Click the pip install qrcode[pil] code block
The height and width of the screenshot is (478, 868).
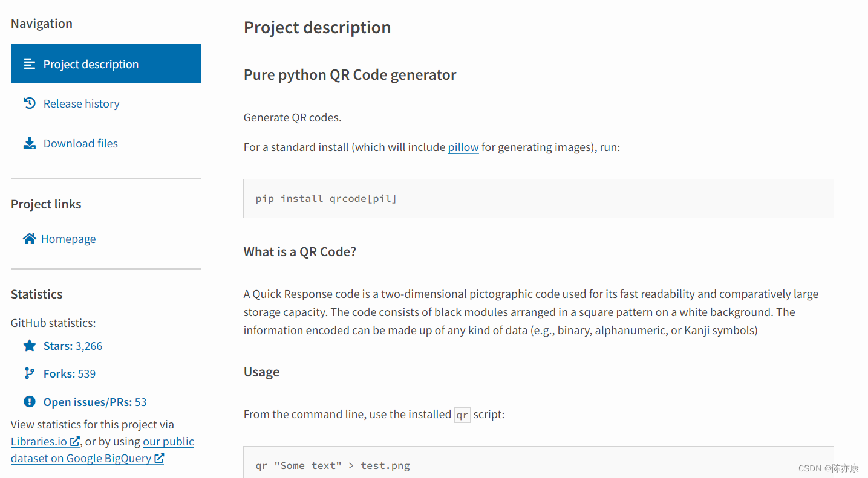tap(538, 198)
